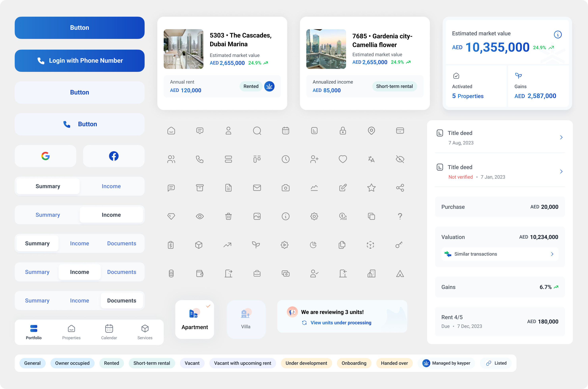588x389 pixels.
Task: Click the light Button with phone icon
Action: pyautogui.click(x=79, y=124)
